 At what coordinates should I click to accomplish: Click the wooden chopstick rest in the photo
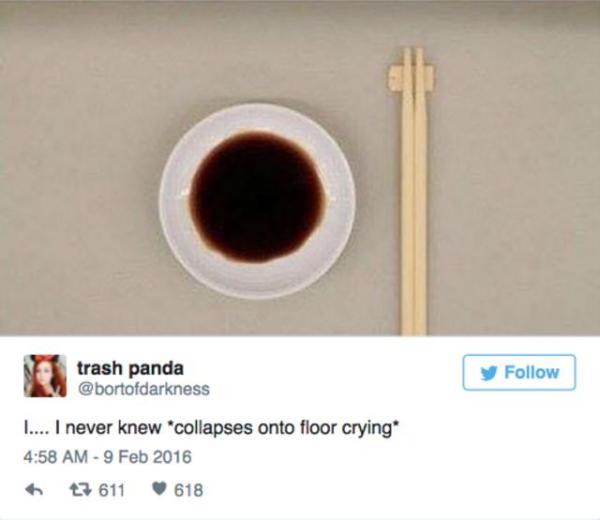pos(411,78)
